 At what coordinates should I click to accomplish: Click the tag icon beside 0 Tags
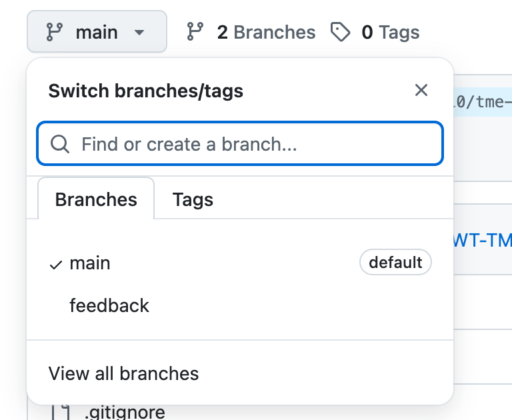pyautogui.click(x=341, y=32)
